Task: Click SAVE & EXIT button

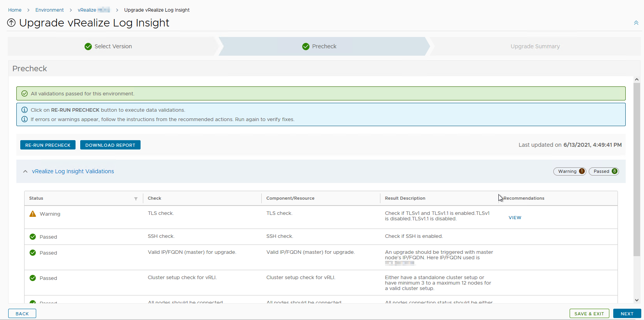Action: click(x=589, y=314)
